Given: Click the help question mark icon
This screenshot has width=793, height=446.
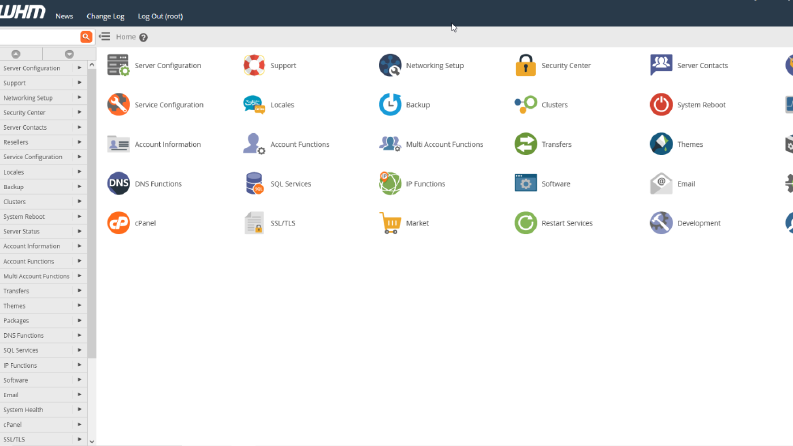Looking at the screenshot, I should pyautogui.click(x=144, y=37).
